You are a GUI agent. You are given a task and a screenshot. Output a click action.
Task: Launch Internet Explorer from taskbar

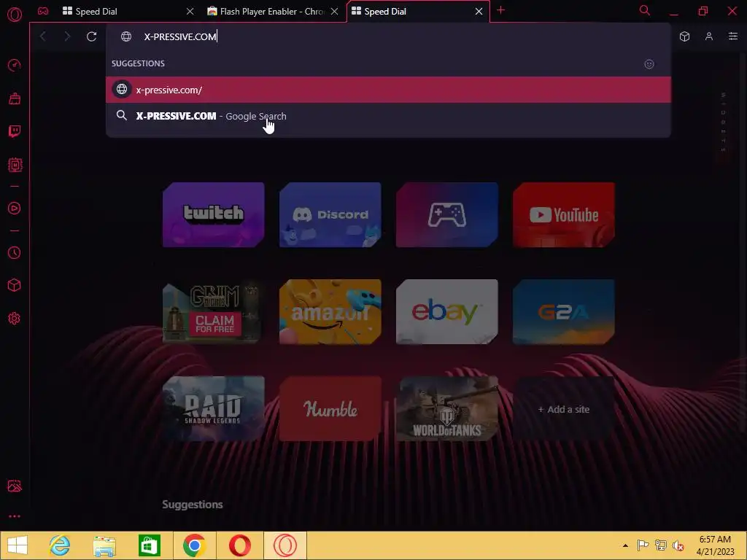60,545
